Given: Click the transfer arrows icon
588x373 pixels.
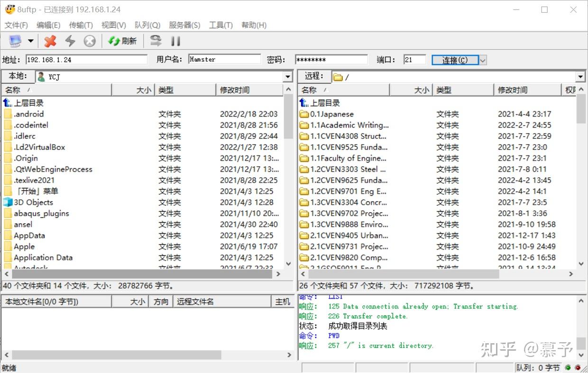Looking at the screenshot, I should tap(155, 41).
